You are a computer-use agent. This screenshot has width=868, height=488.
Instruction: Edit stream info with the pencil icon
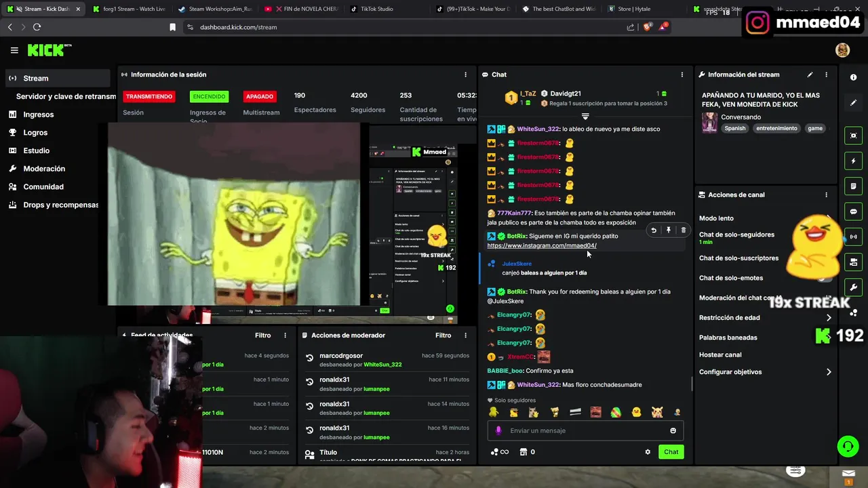(x=810, y=75)
